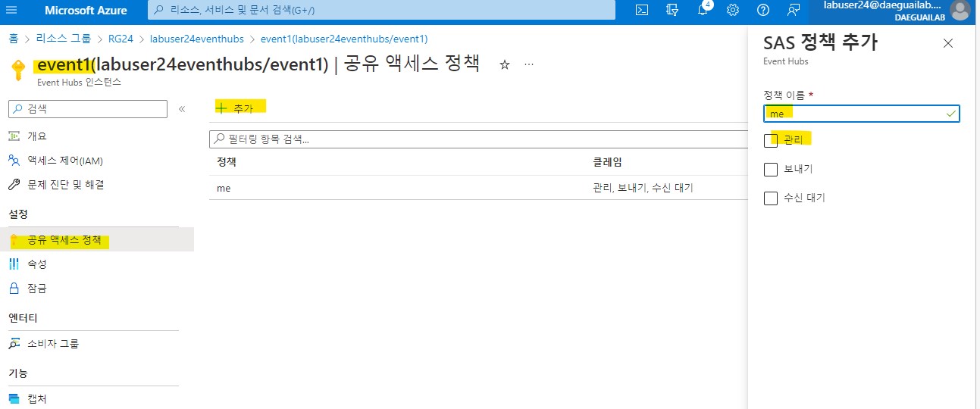This screenshot has width=980, height=409.
Task: Close the SAS 정책 추가 panel
Action: click(x=948, y=43)
